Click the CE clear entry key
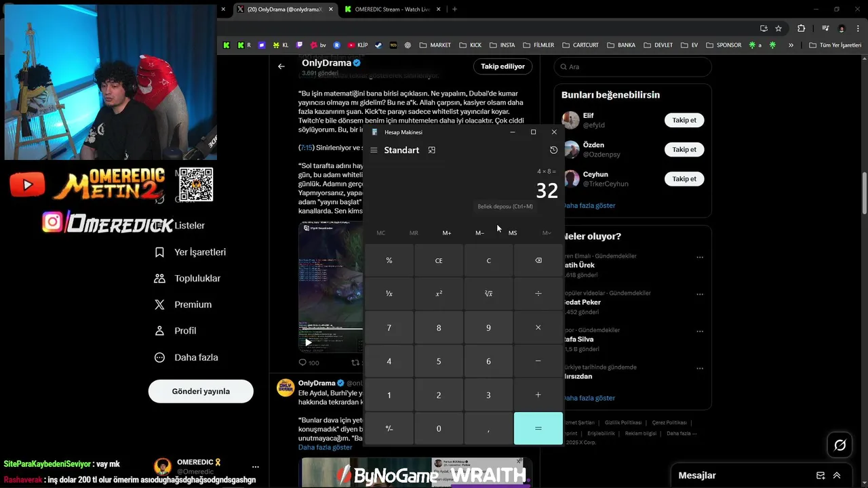Viewport: 868px width, 488px height. (439, 260)
